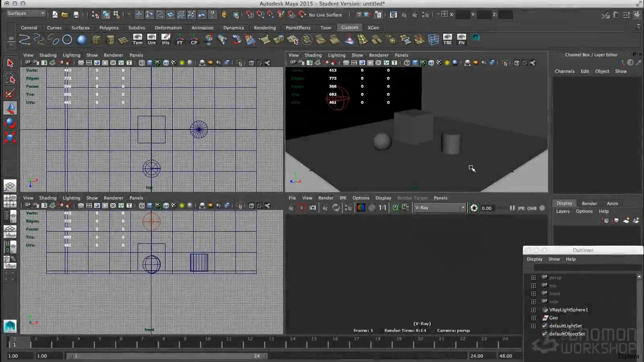The height and width of the screenshot is (362, 644).
Task: Click the save scene icon
Action: click(x=76, y=15)
